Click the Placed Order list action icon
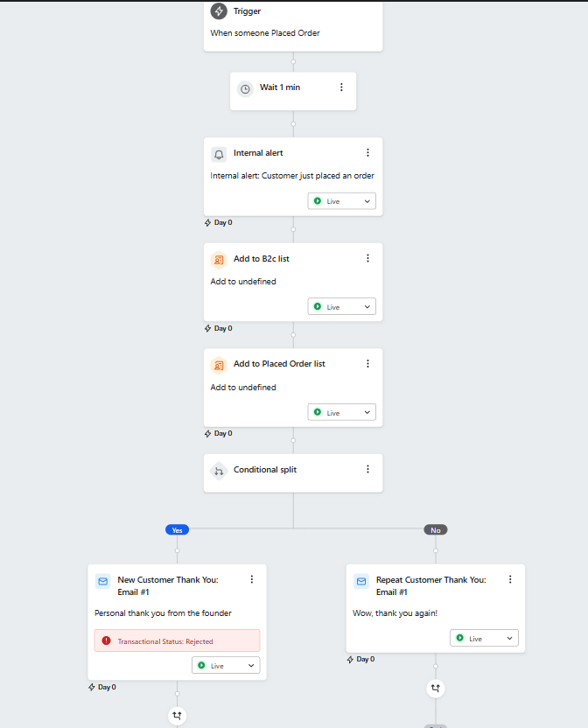Screen dimensions: 588x728 coord(219,366)
